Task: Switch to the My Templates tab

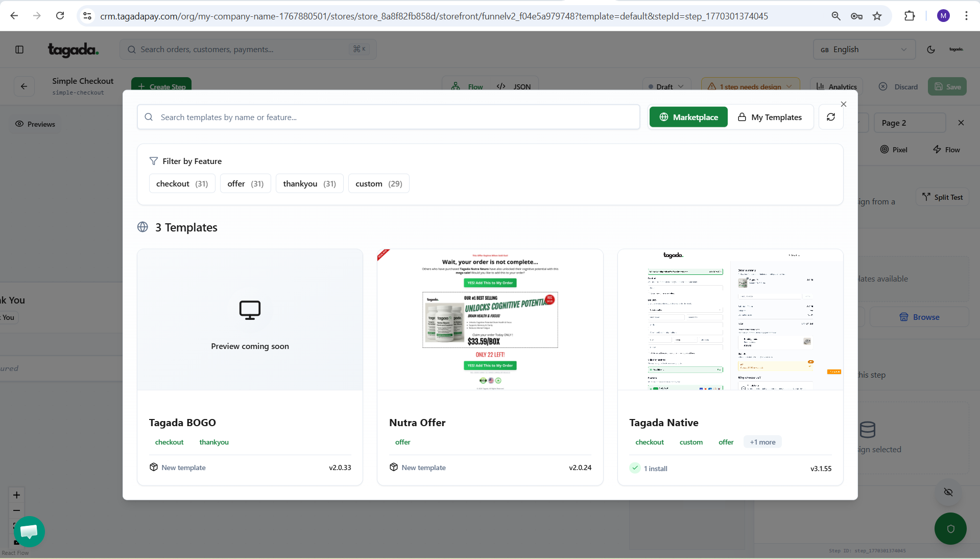Action: (x=770, y=117)
